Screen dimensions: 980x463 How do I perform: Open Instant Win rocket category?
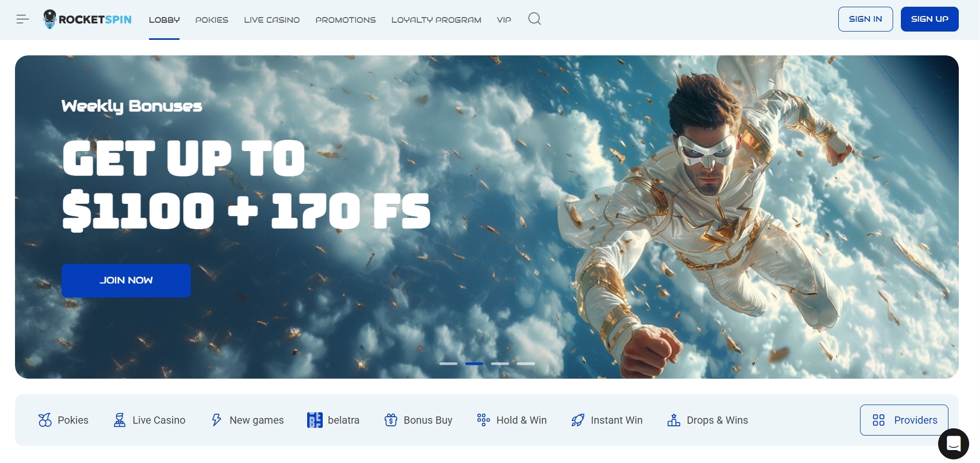tap(607, 420)
